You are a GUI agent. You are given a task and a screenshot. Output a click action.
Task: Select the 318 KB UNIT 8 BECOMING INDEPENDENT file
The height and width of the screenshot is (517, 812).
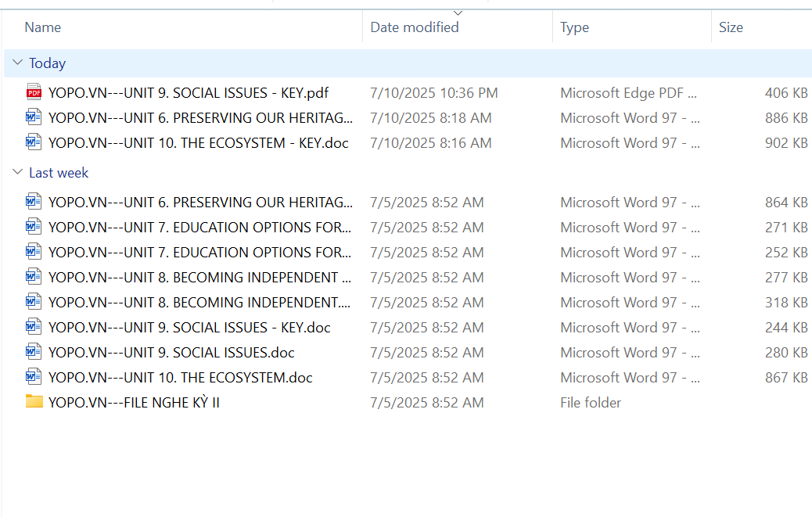(x=199, y=302)
